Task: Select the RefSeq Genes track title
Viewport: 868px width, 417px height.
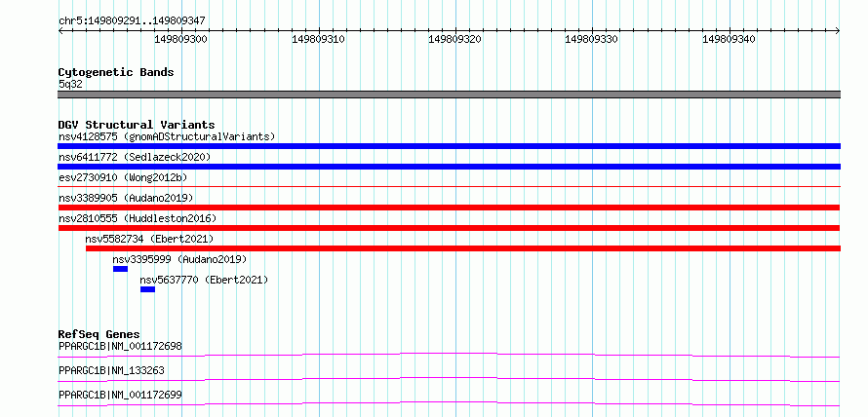Action: coord(99,334)
